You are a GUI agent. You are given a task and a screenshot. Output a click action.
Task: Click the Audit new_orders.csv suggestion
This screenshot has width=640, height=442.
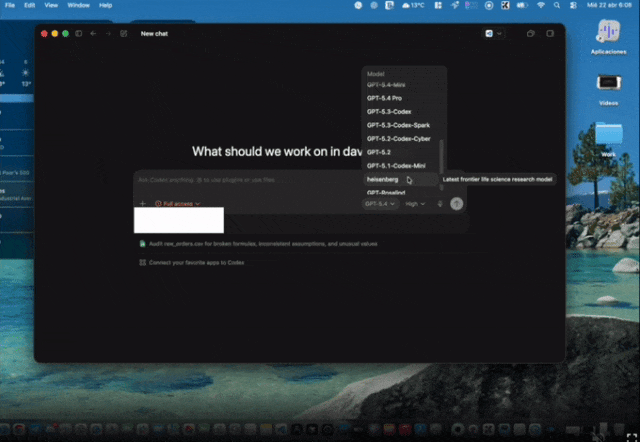pyautogui.click(x=260, y=243)
